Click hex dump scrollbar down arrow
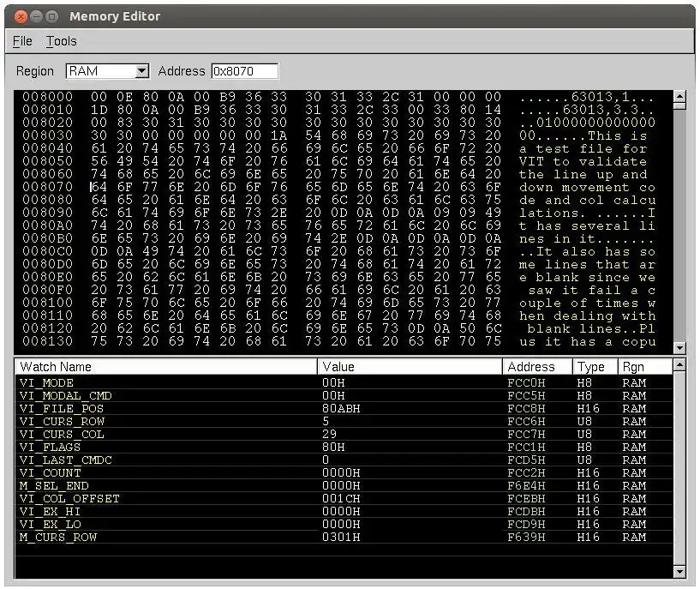 (679, 348)
